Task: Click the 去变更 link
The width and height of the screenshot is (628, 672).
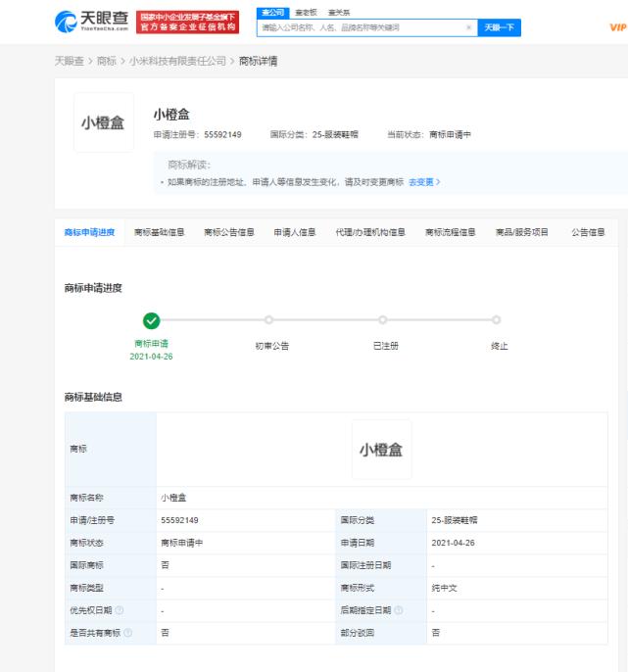Action: [424, 182]
